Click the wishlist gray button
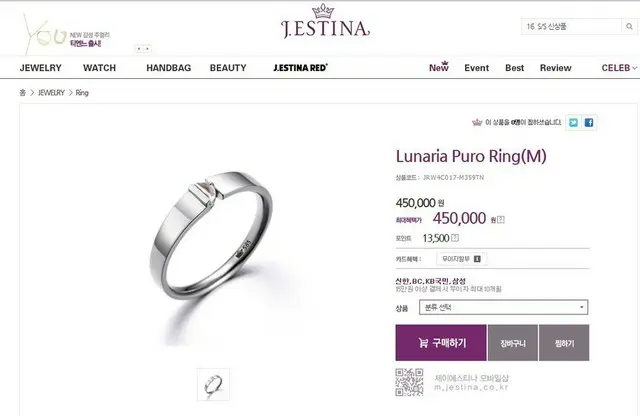 pyautogui.click(x=564, y=343)
